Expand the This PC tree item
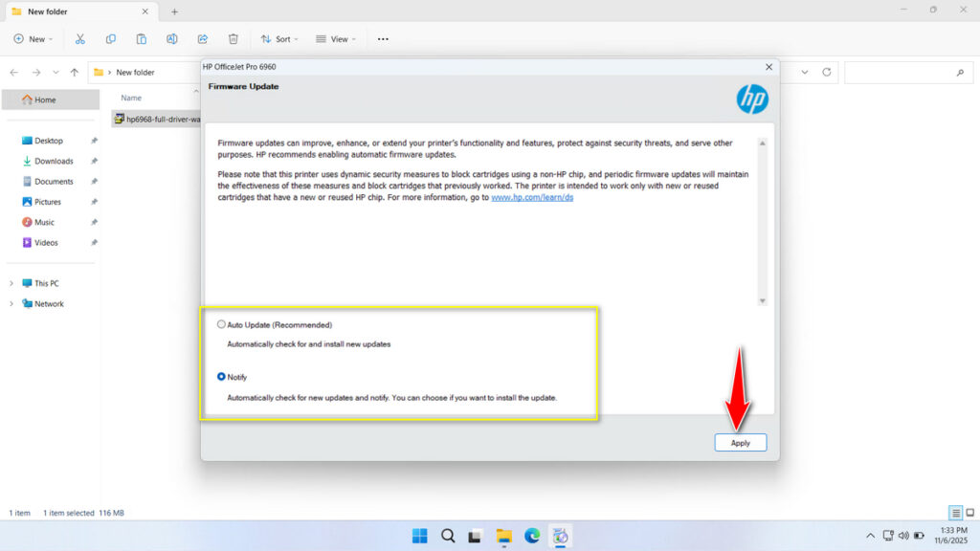This screenshot has width=980, height=551. [11, 283]
